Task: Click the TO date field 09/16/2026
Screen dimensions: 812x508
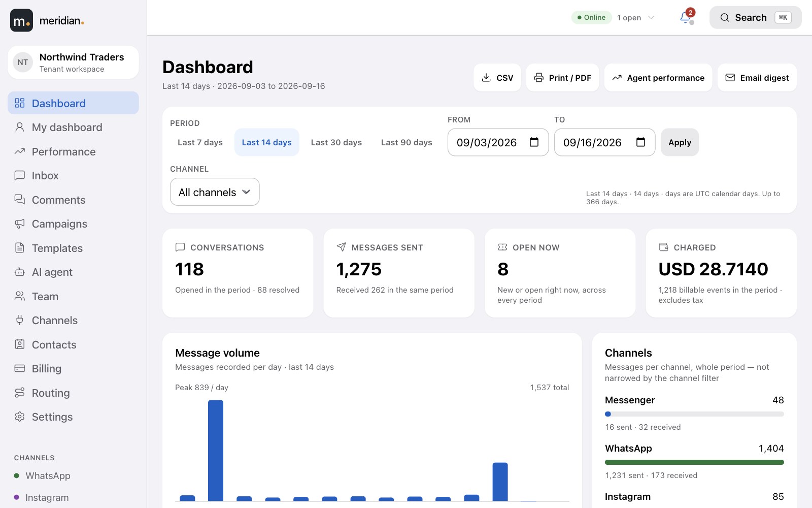Action: pos(604,142)
